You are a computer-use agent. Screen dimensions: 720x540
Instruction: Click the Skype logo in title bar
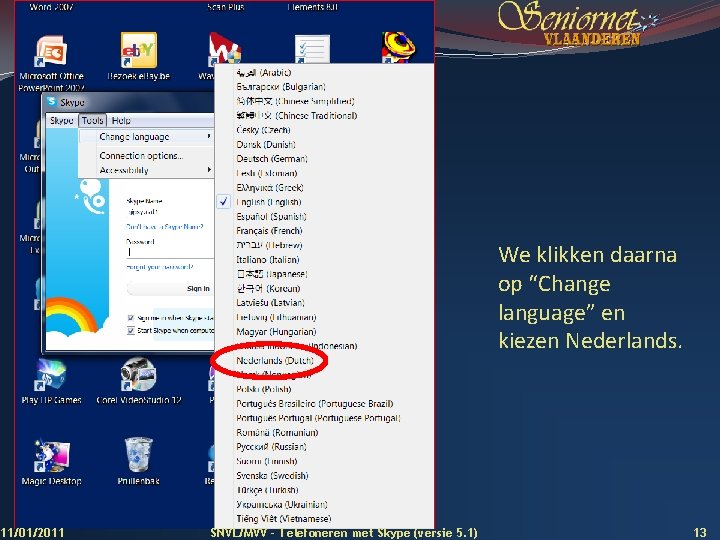pos(52,101)
